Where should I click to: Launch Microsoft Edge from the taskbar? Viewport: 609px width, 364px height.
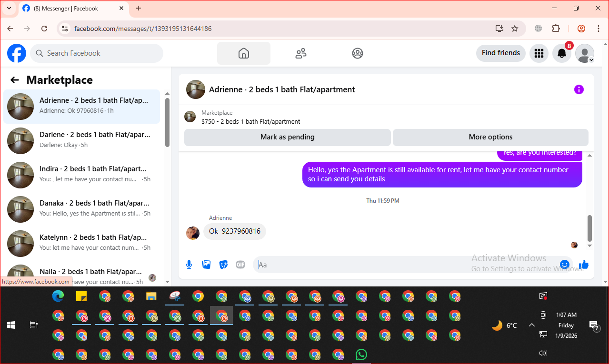[x=58, y=296]
